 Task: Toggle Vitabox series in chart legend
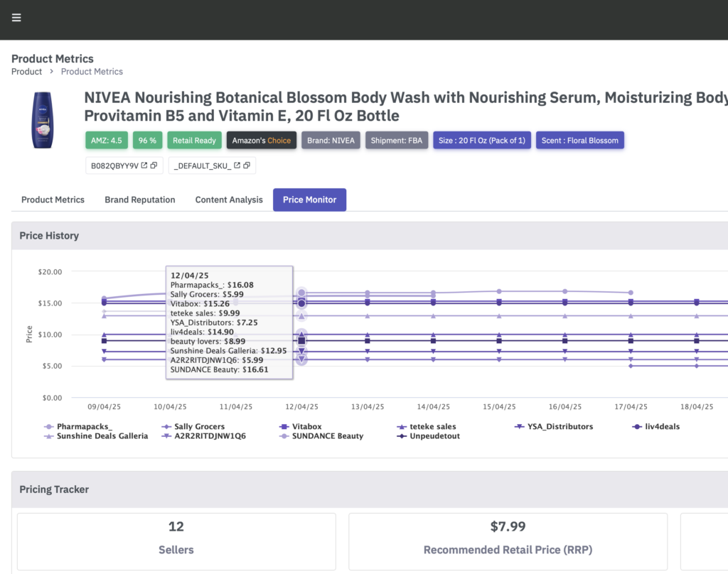coord(301,426)
